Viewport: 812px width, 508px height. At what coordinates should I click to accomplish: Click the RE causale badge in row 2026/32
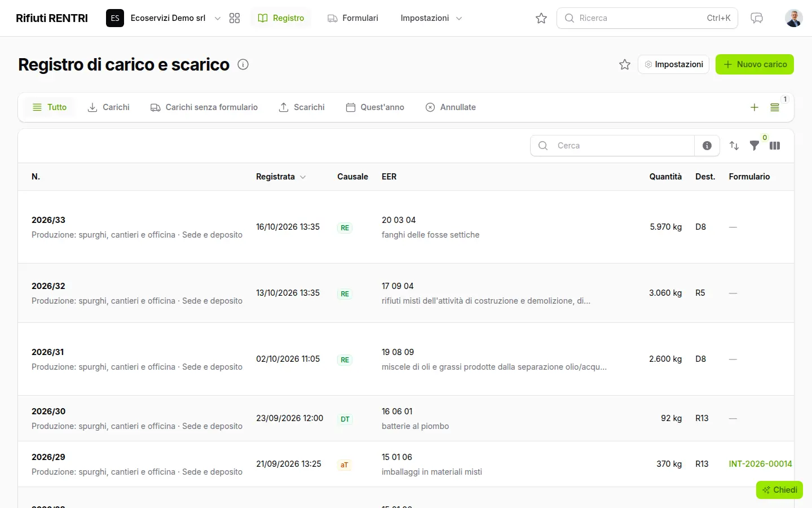pos(345,294)
